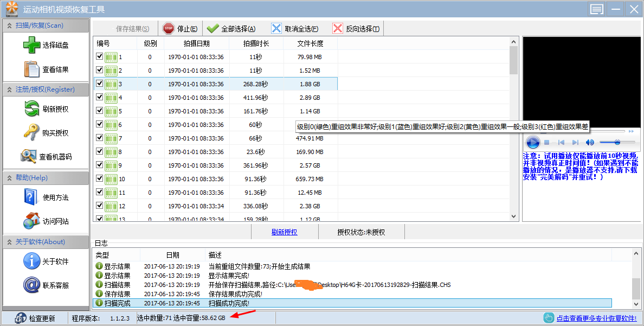Click the app menu icon in title bar

click(597, 9)
